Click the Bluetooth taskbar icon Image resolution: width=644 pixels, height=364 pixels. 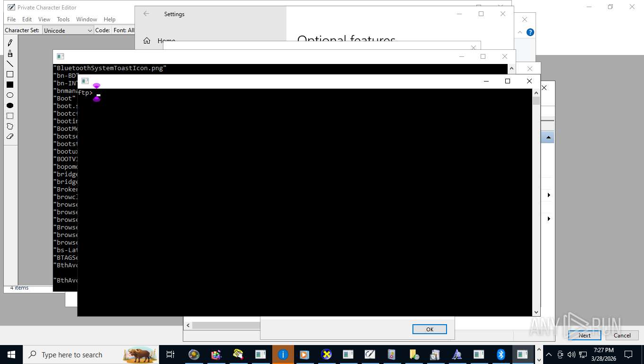click(501, 355)
